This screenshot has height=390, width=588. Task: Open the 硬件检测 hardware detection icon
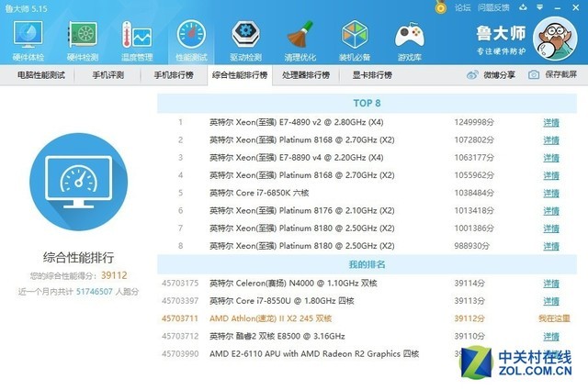click(83, 40)
